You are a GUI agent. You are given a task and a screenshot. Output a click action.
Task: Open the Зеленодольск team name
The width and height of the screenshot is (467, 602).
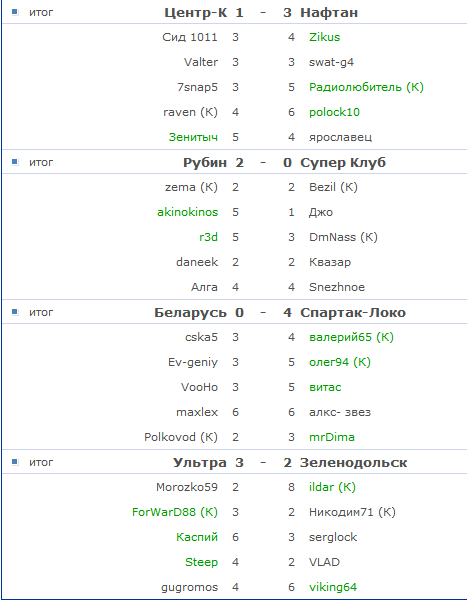[x=353, y=463]
